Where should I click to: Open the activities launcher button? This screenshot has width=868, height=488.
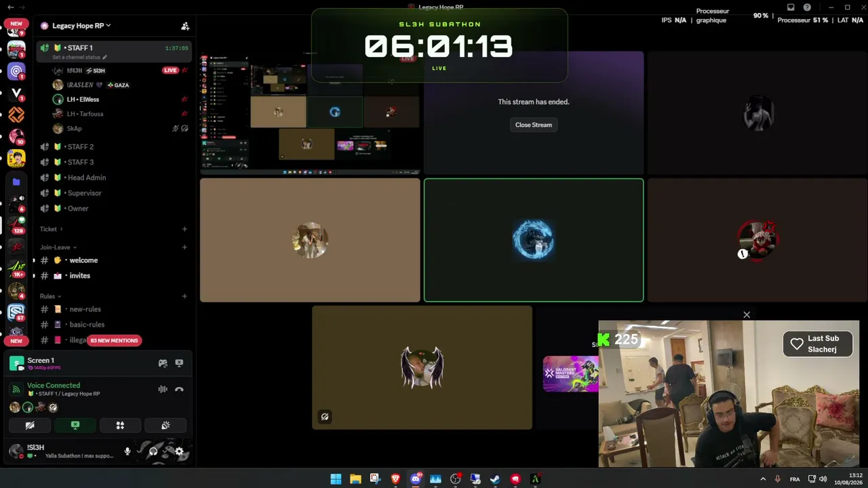point(120,426)
